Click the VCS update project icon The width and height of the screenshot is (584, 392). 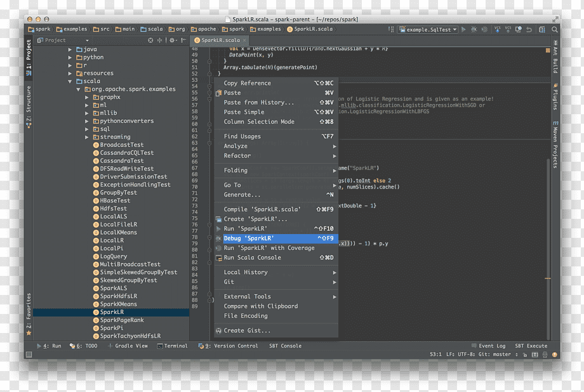(x=497, y=29)
